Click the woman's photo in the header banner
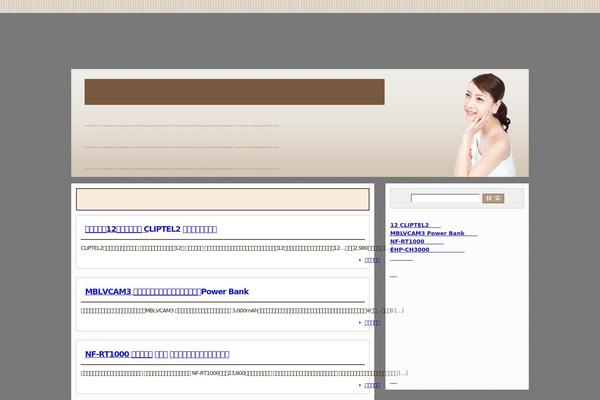This screenshot has height=400, width=600. pos(485,125)
